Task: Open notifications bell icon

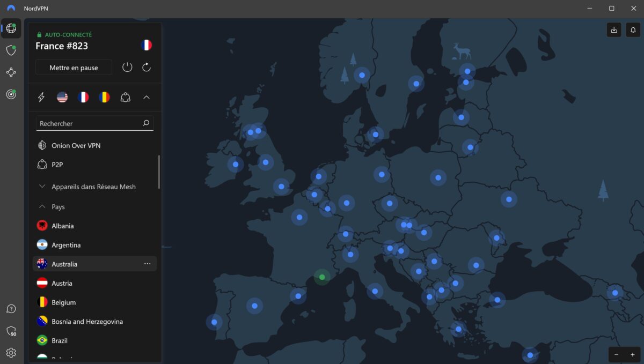Action: [x=633, y=30]
